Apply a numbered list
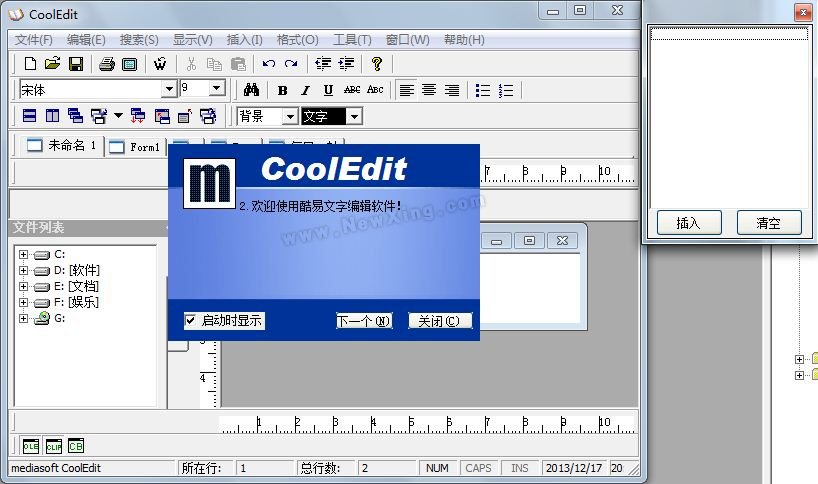 coord(506,90)
